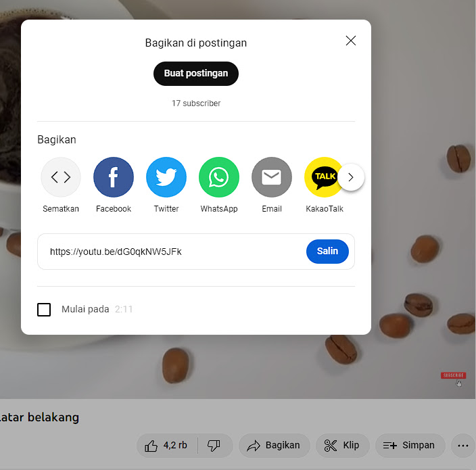
Task: Show more share options with right chevron
Action: (351, 177)
